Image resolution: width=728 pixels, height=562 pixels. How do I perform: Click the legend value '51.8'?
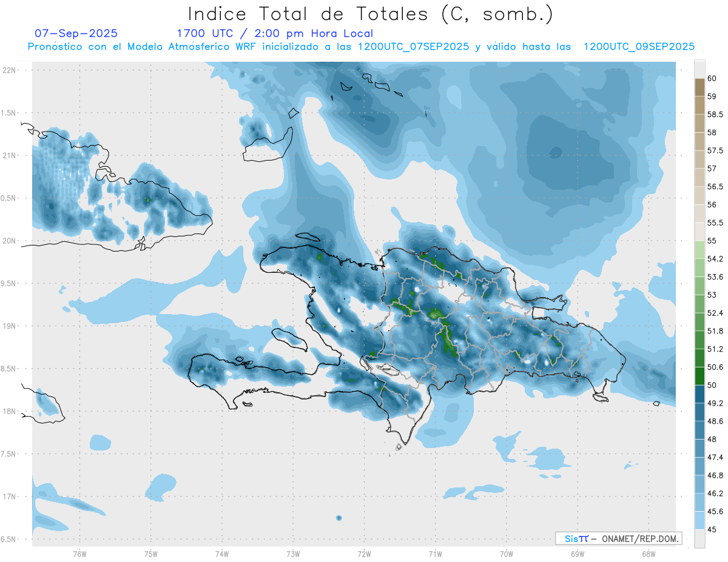click(x=715, y=331)
